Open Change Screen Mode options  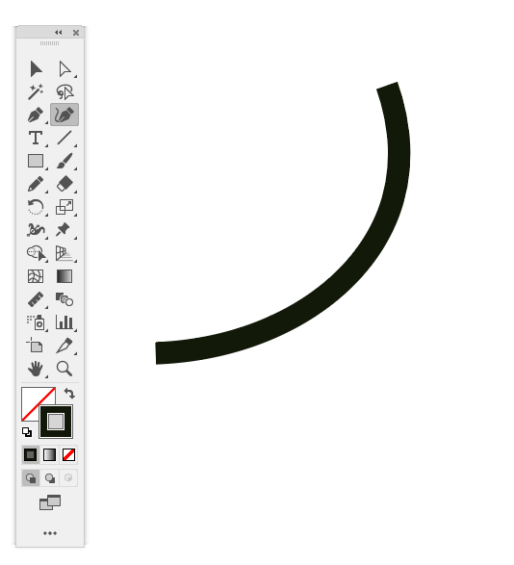pyautogui.click(x=50, y=503)
